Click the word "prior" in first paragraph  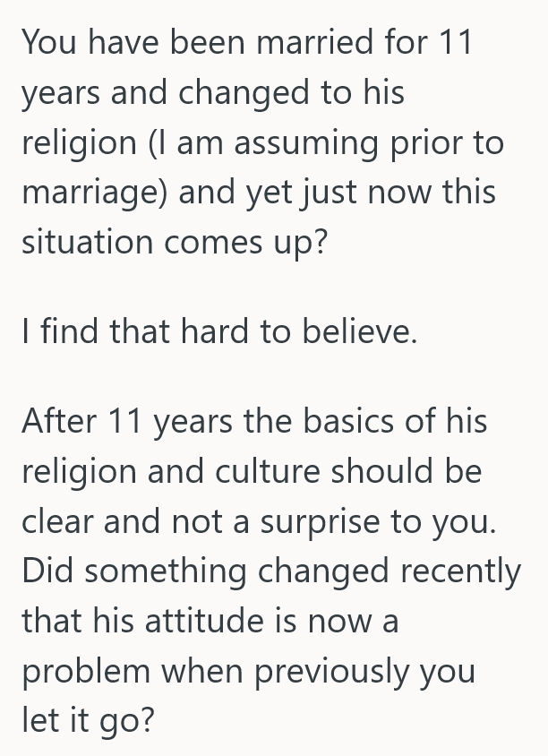(x=415, y=143)
